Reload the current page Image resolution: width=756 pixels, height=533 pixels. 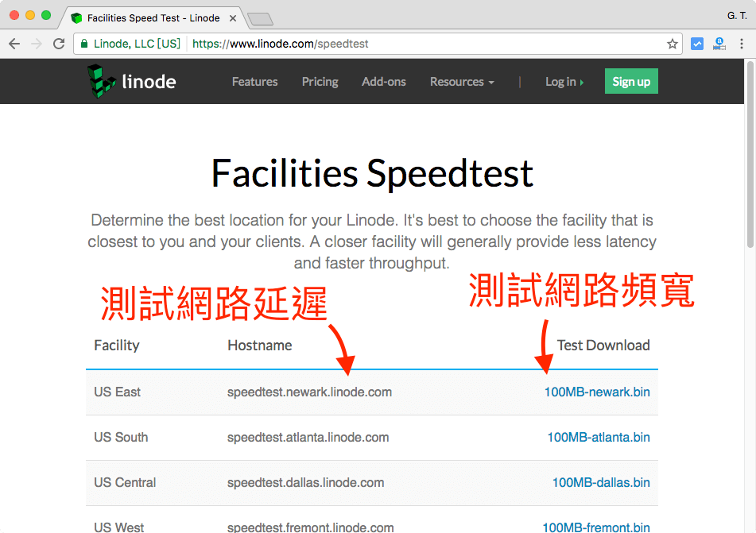click(59, 44)
